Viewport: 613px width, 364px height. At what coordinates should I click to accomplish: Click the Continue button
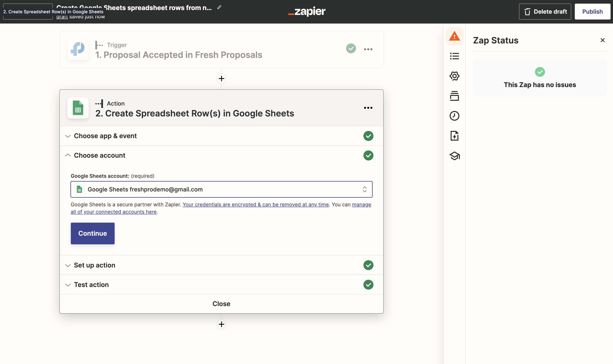tap(93, 233)
